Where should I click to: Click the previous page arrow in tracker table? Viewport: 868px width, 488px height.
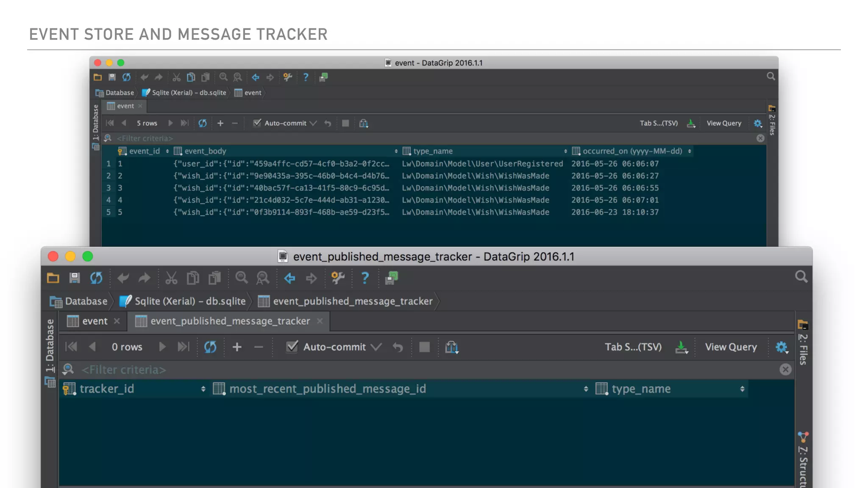(92, 347)
